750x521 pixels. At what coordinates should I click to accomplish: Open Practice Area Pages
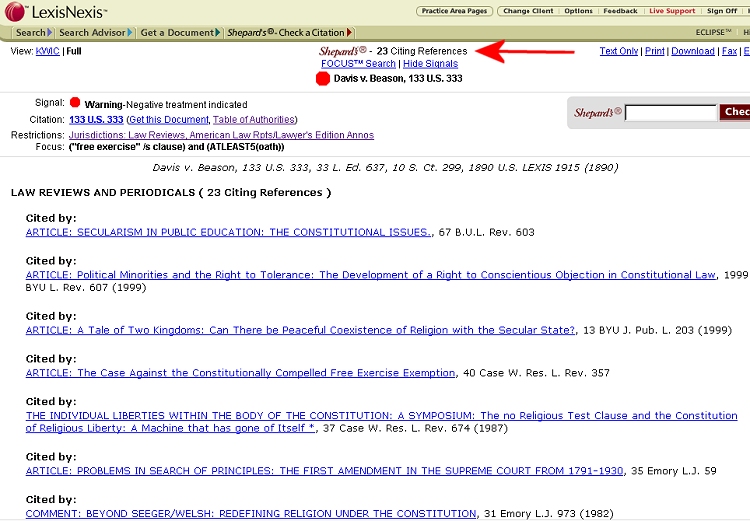tap(455, 11)
